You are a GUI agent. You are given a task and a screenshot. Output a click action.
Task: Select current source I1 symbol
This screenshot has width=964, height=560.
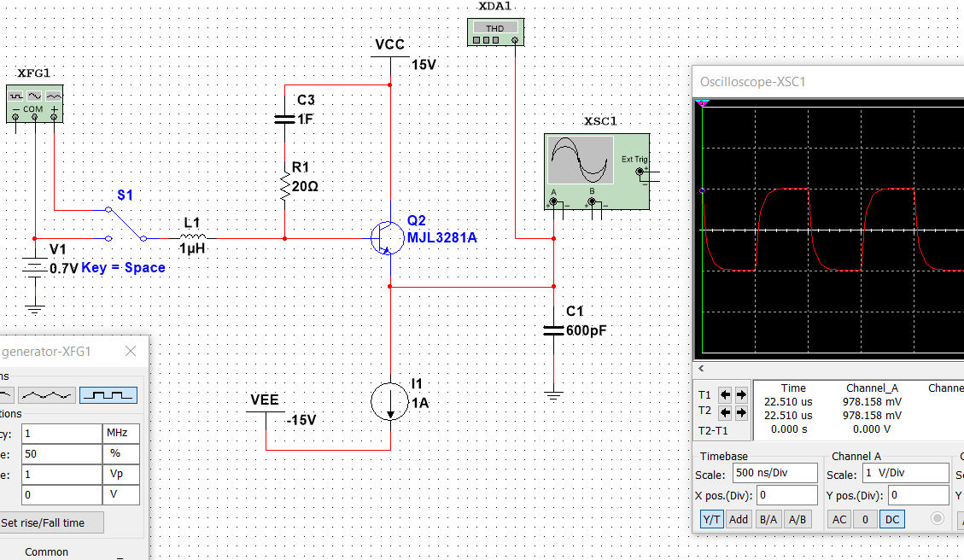[389, 402]
